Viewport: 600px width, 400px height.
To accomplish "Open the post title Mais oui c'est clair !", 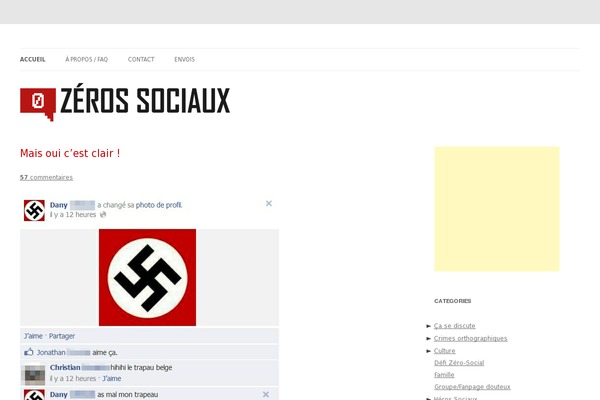I will pyautogui.click(x=70, y=153).
